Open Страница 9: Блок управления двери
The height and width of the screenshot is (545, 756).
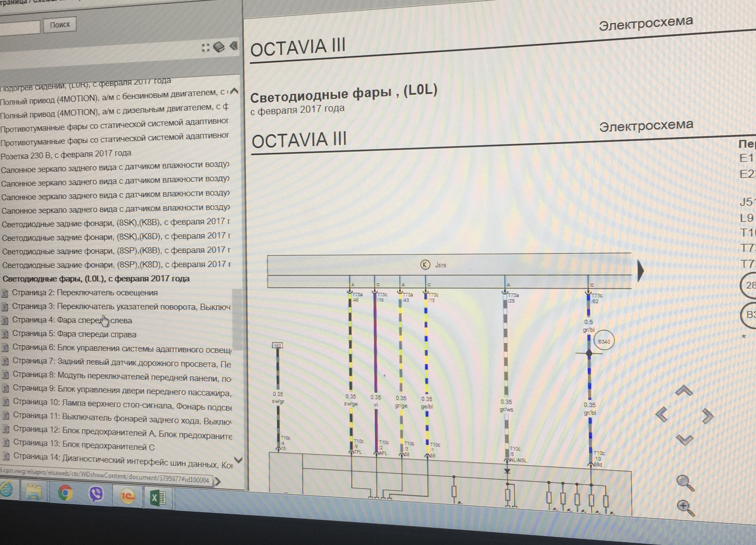122,391
